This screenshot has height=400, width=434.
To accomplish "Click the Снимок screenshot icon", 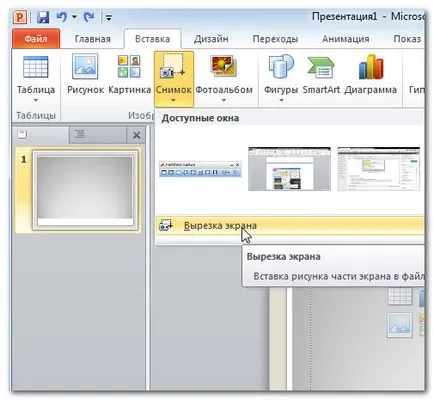I will (x=173, y=67).
